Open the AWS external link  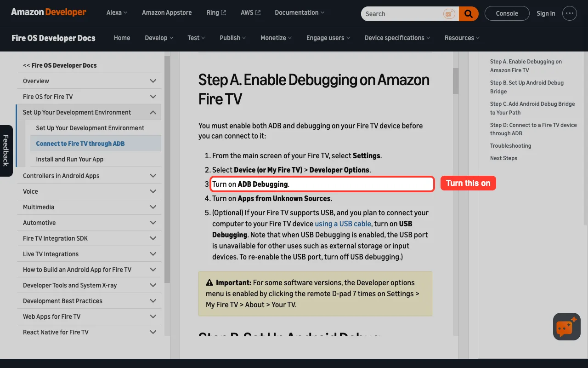click(250, 12)
